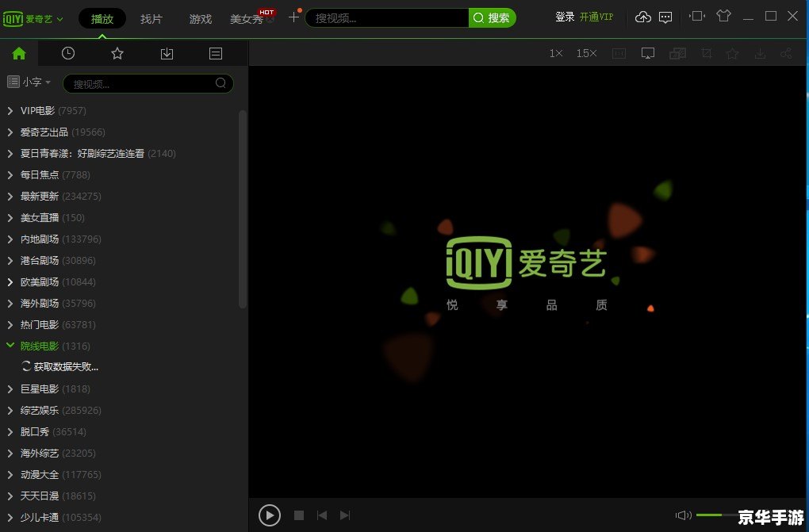Viewport: 809px width, 532px height.
Task: Open the 爱奇艺 logo dropdown arrow
Action: [x=59, y=20]
